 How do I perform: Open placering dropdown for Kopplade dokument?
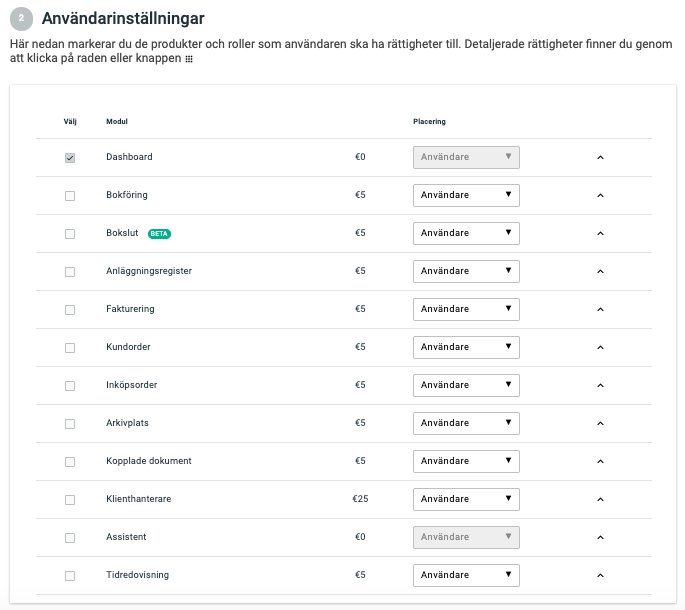pyautogui.click(x=466, y=462)
